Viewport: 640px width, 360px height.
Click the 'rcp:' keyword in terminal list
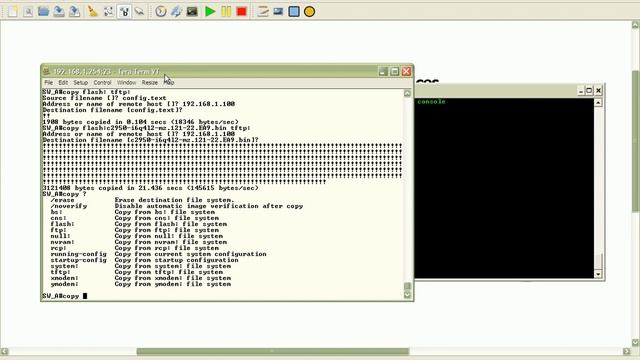pyautogui.click(x=58, y=248)
